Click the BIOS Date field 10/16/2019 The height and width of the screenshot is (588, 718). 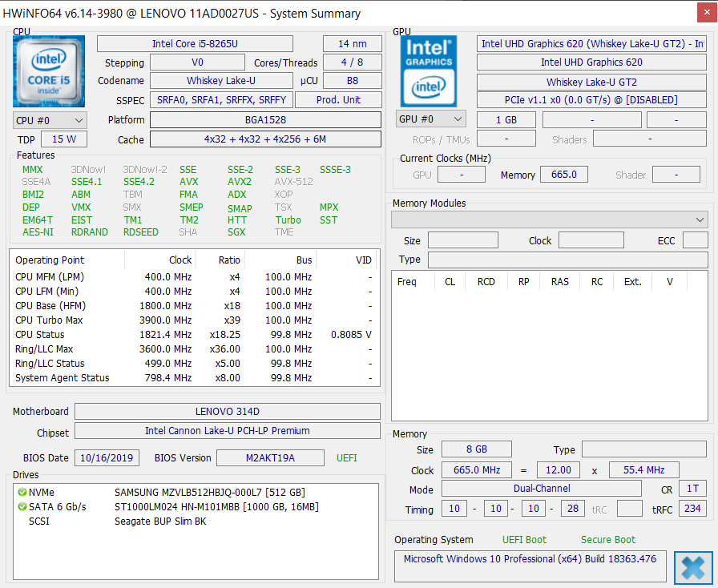(107, 458)
